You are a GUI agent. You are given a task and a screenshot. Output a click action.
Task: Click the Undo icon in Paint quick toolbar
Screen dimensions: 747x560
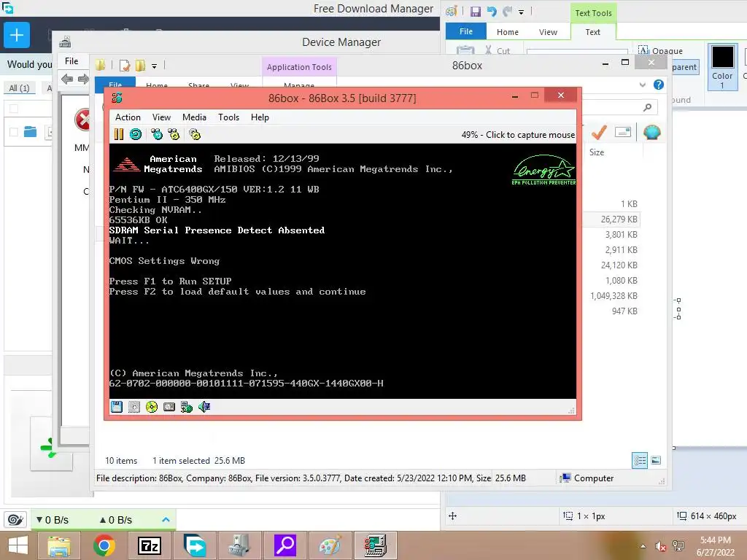(492, 12)
